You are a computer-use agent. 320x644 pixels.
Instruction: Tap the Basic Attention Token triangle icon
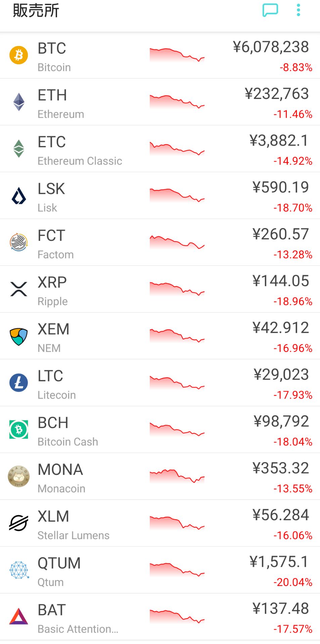[x=19, y=616]
